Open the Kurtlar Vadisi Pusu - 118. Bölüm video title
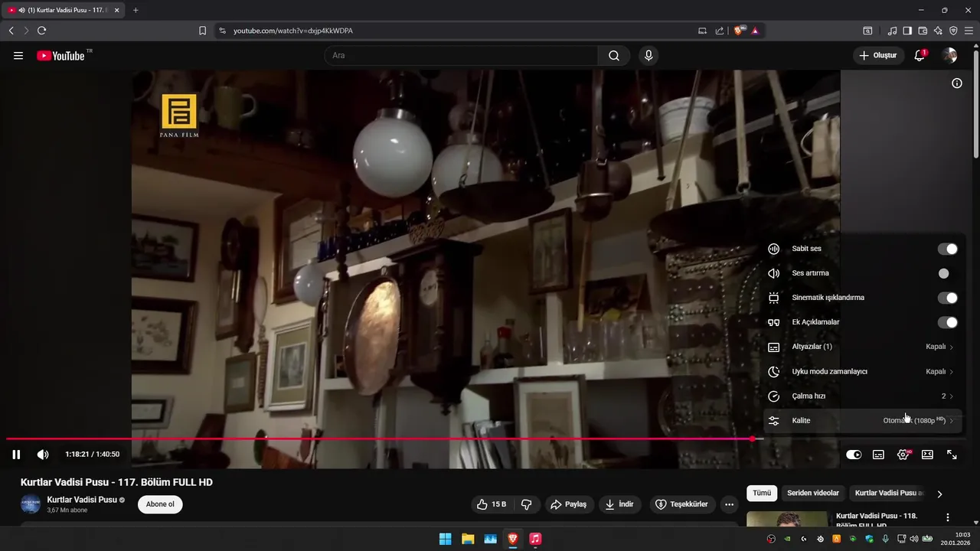This screenshot has height=551, width=980. coord(877,520)
